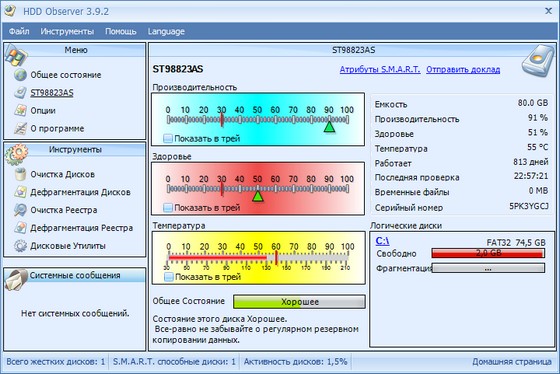Open the Language menu

coord(166,31)
